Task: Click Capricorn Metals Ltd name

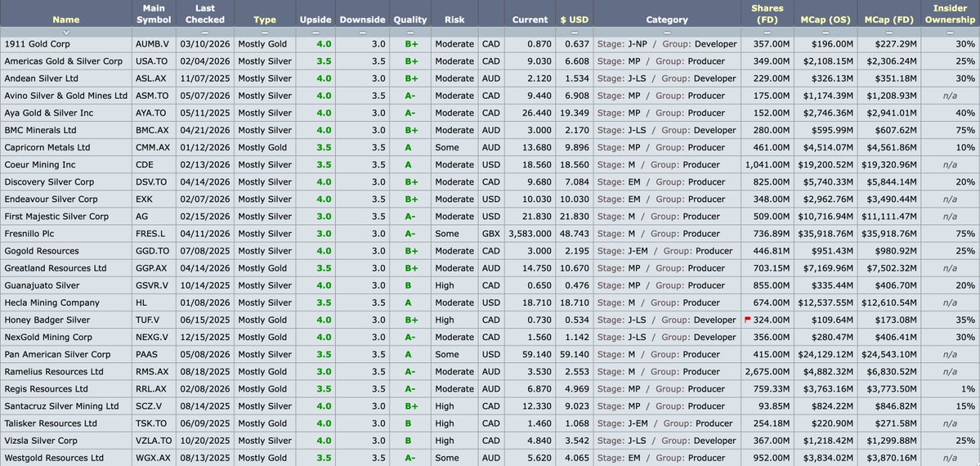Action: [47, 148]
